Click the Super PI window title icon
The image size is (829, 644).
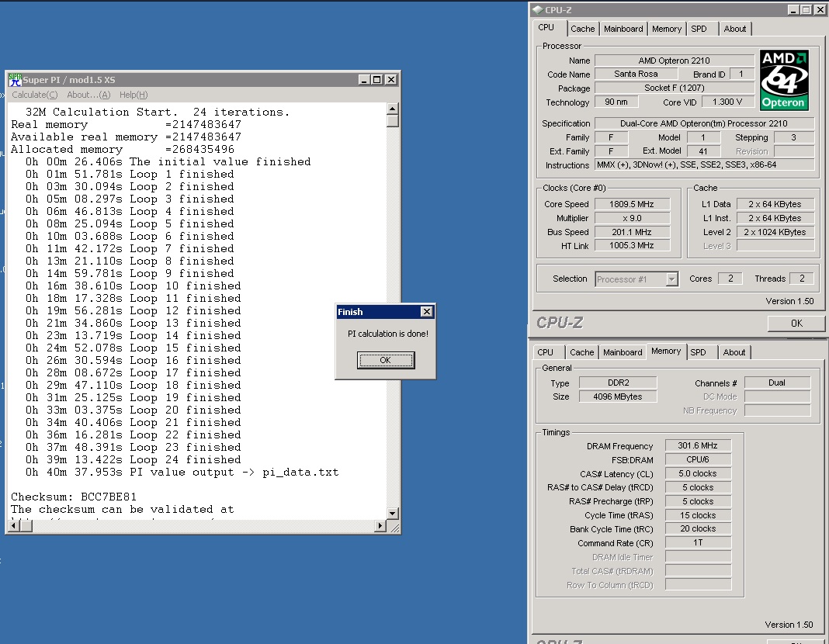tap(15, 80)
